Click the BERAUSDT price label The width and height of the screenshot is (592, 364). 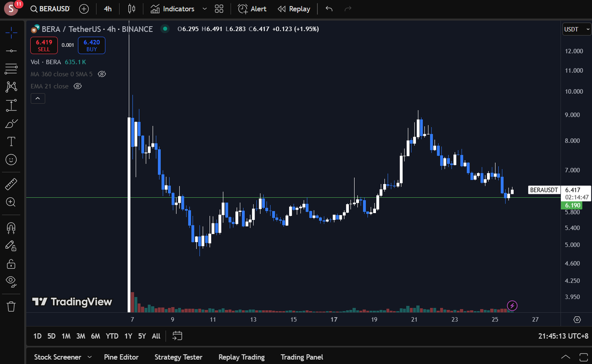pos(544,190)
